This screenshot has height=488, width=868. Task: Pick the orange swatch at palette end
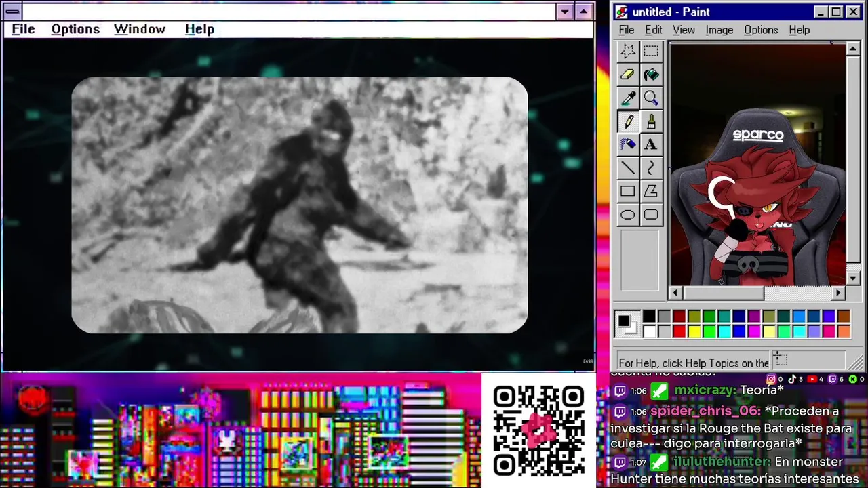pyautogui.click(x=844, y=331)
